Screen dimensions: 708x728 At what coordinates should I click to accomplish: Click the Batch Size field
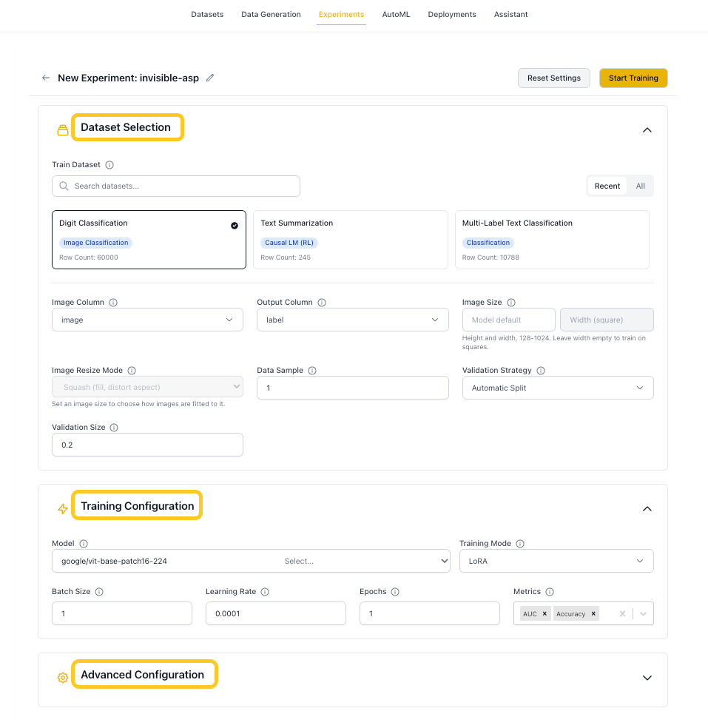[x=122, y=613]
